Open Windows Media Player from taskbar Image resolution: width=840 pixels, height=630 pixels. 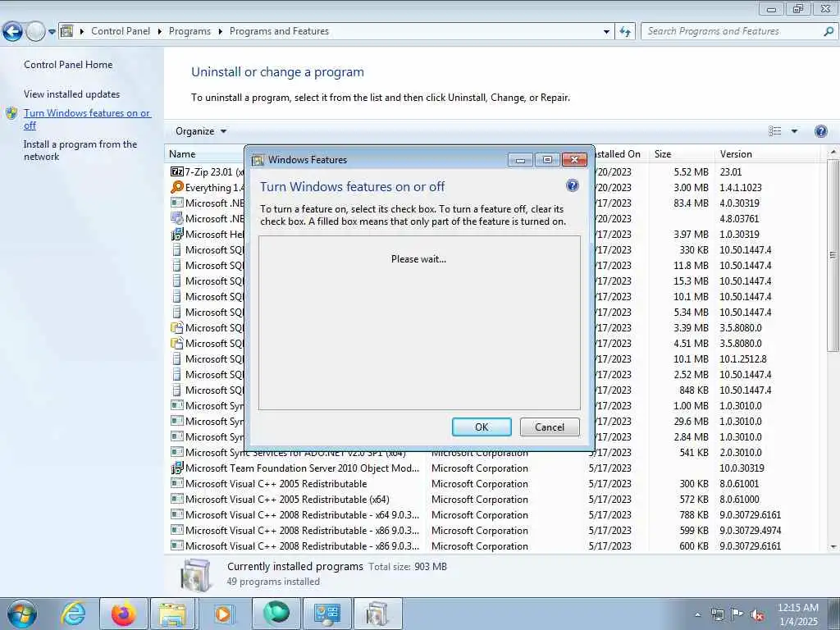[223, 614]
